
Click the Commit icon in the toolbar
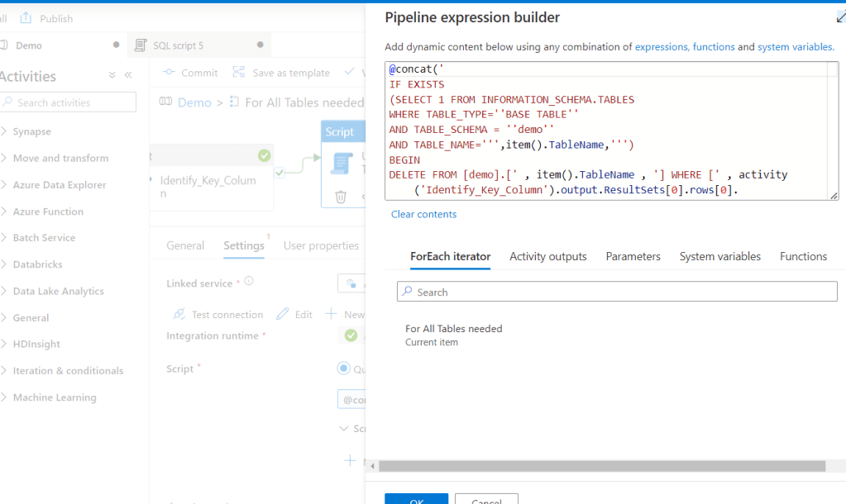169,73
